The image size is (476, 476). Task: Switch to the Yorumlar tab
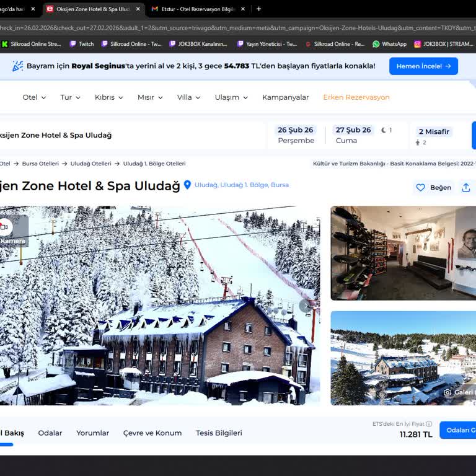(x=92, y=433)
